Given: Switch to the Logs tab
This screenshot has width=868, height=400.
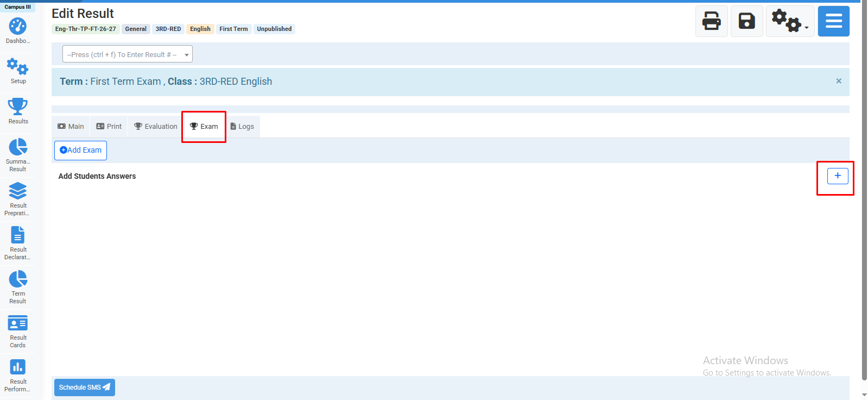Looking at the screenshot, I should (242, 126).
